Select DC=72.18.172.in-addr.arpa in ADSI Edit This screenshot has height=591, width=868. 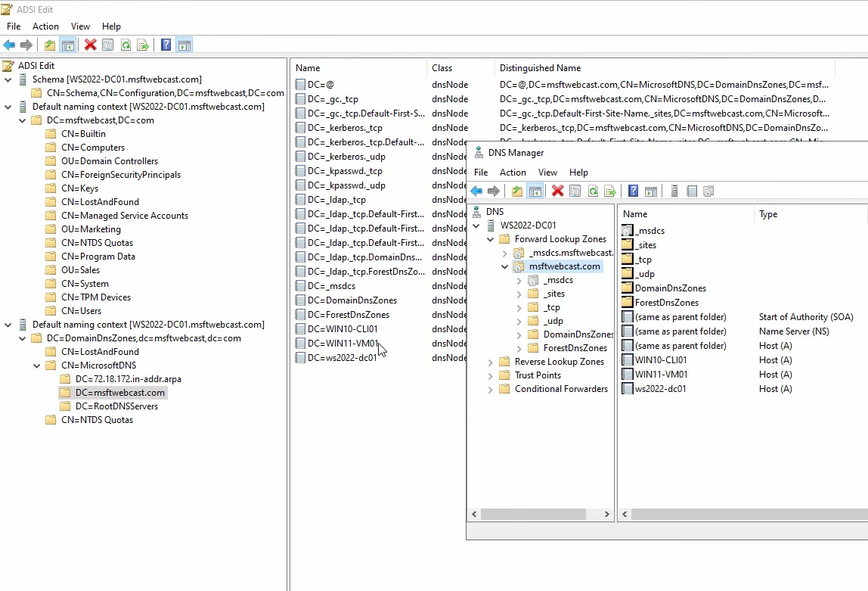(x=129, y=379)
